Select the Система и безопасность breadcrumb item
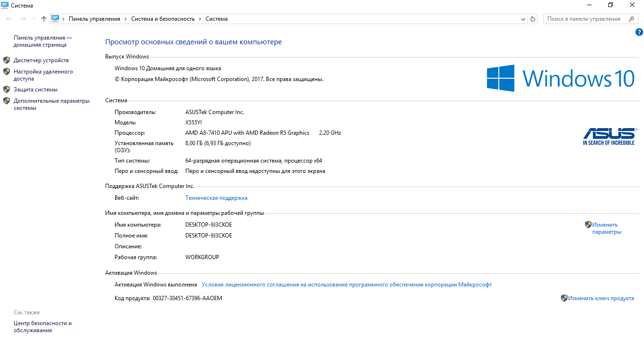644x343 pixels. tap(163, 19)
